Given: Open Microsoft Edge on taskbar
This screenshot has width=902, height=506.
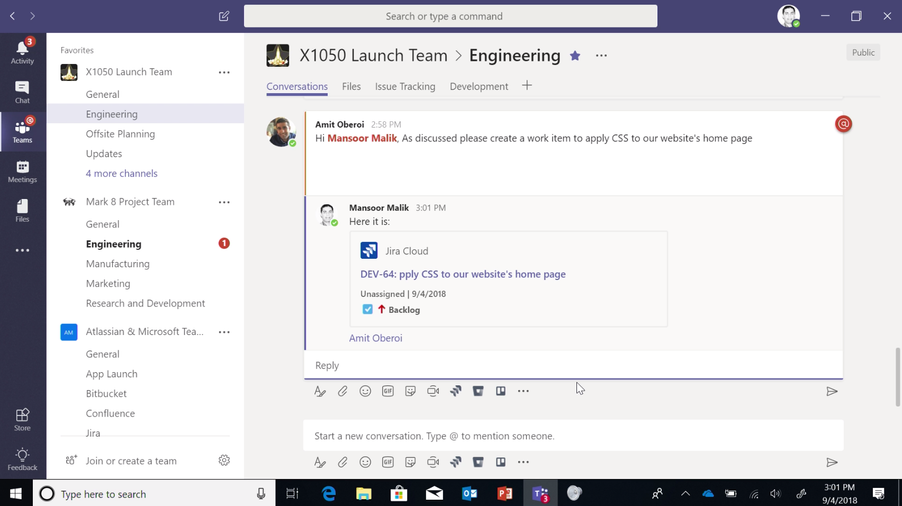Looking at the screenshot, I should coord(328,493).
